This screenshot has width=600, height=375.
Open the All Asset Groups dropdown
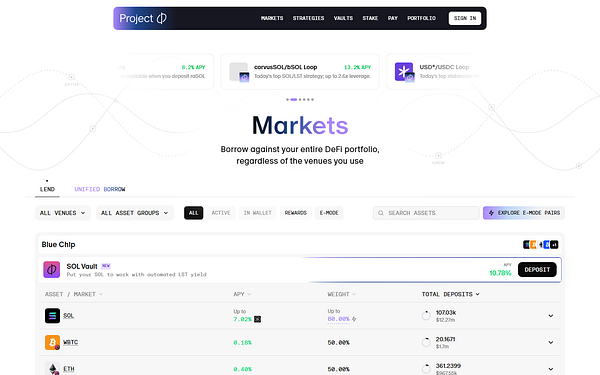coord(135,213)
